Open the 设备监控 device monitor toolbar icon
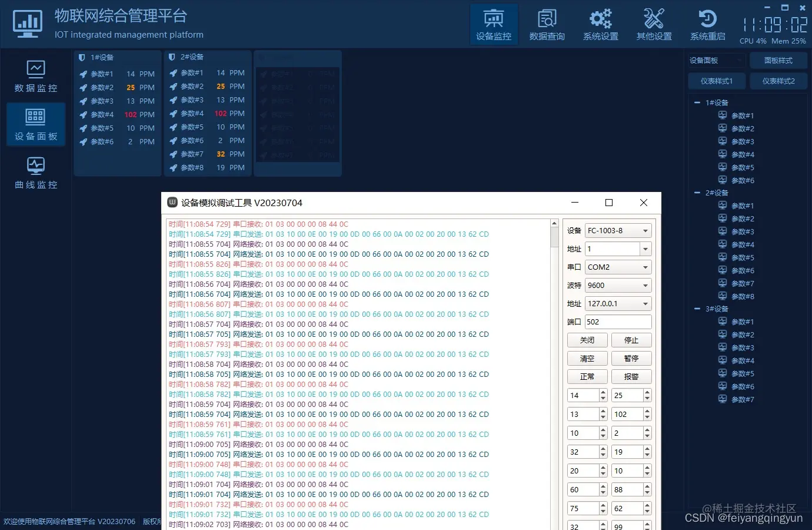The image size is (812, 530). click(494, 24)
